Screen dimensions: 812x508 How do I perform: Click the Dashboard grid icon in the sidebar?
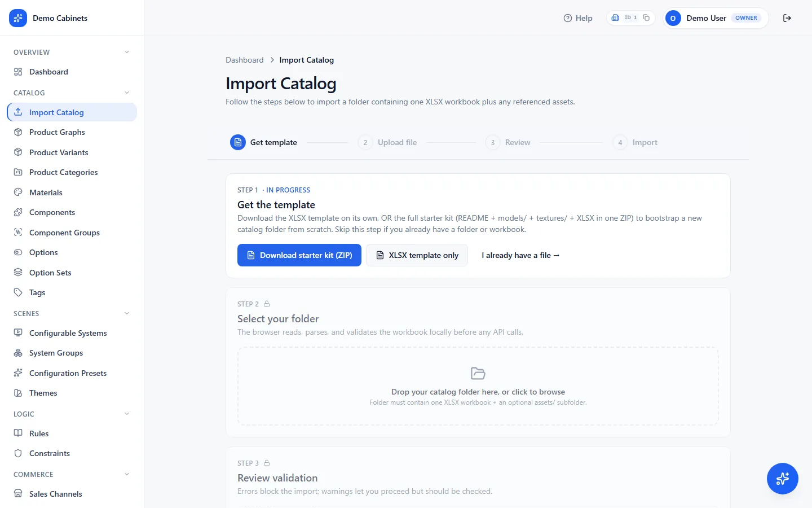point(18,72)
